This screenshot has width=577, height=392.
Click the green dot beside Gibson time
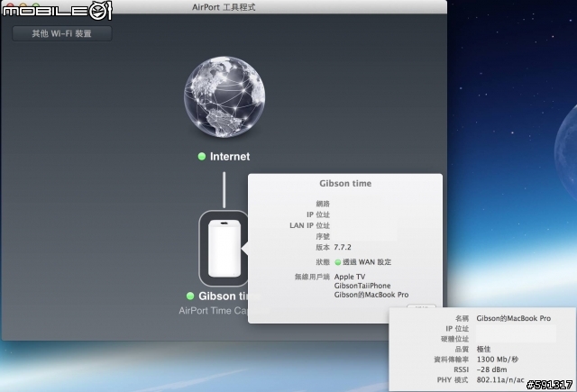pos(190,296)
